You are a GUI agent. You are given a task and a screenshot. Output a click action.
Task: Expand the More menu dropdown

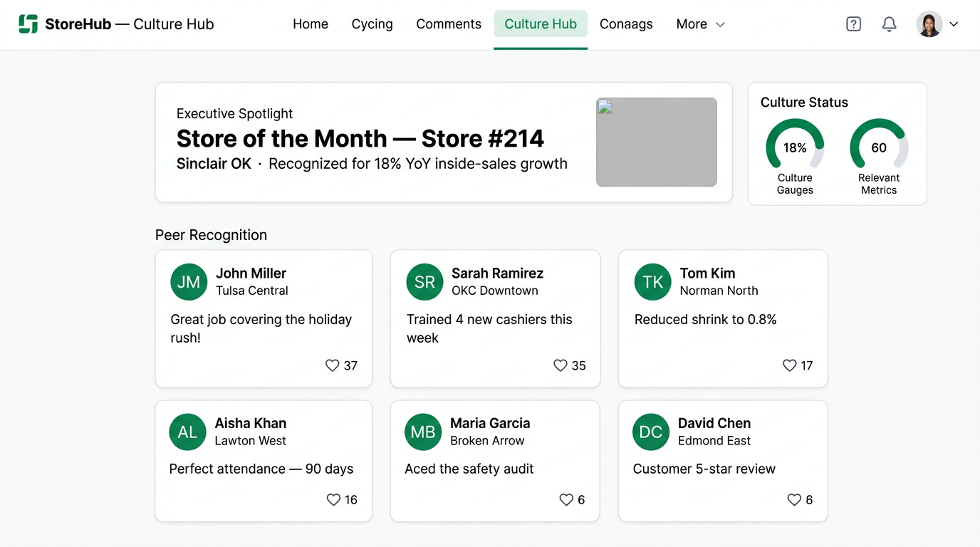(701, 24)
